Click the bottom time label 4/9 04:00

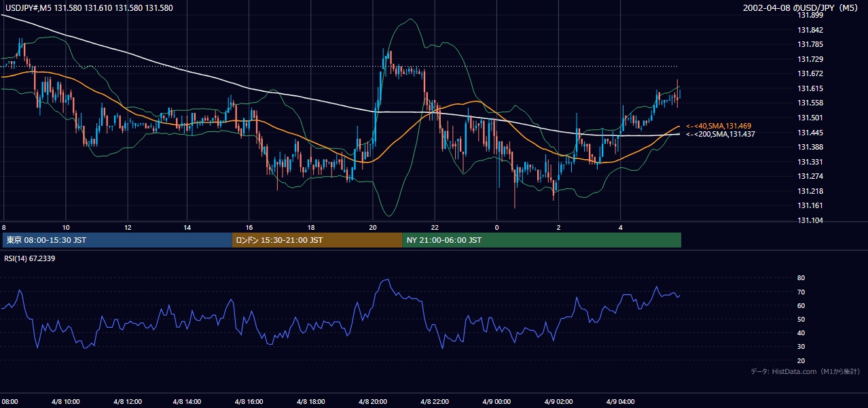[x=620, y=401]
